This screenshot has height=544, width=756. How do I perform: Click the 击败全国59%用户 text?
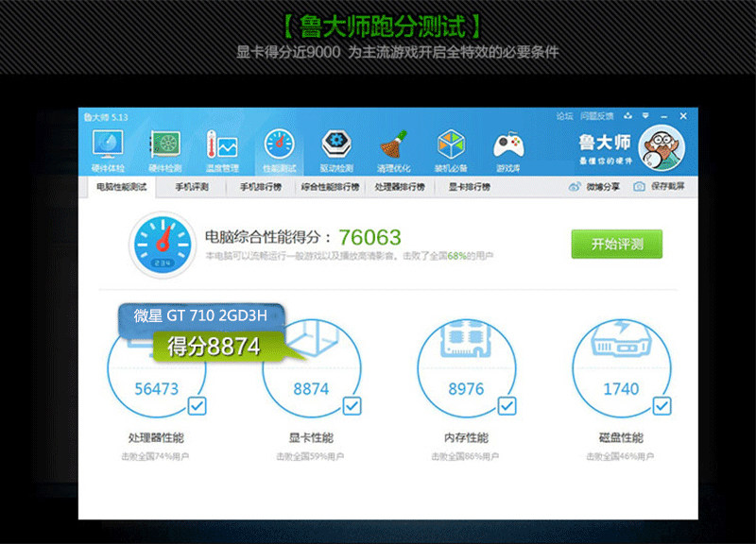point(310,456)
